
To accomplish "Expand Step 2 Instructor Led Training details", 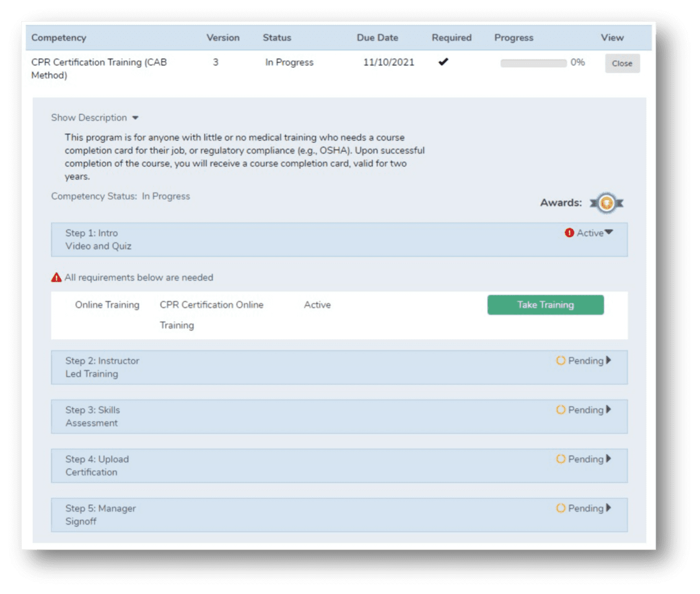I will pyautogui.click(x=609, y=361).
